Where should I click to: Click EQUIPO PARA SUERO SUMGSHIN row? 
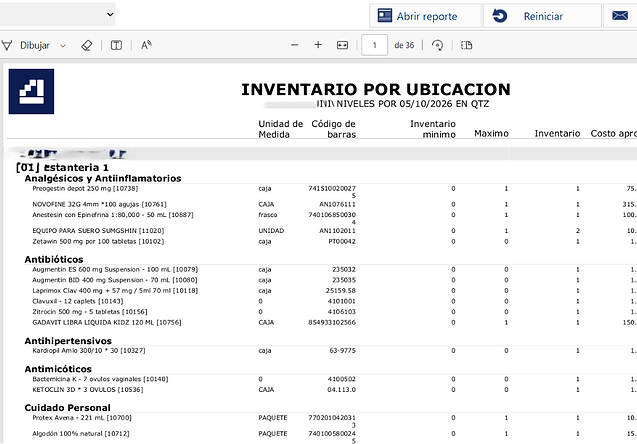(x=98, y=231)
